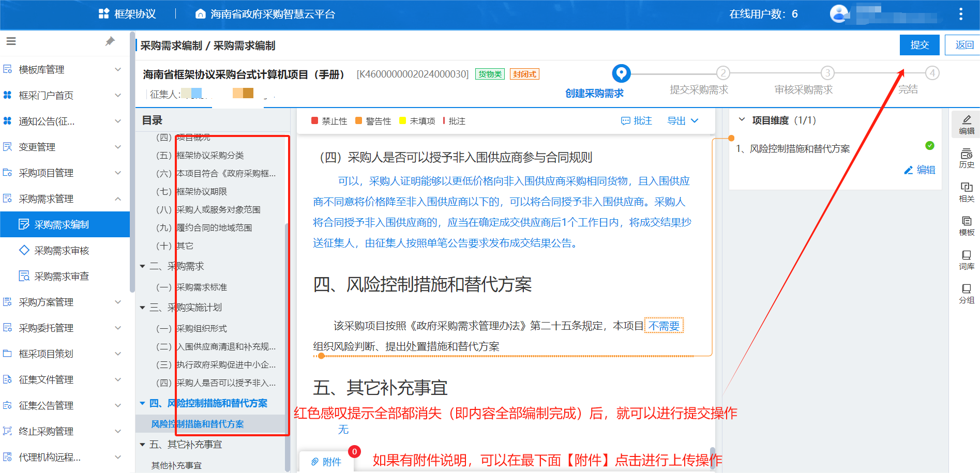
Task: Click the 封闭式 tag
Action: (x=524, y=74)
